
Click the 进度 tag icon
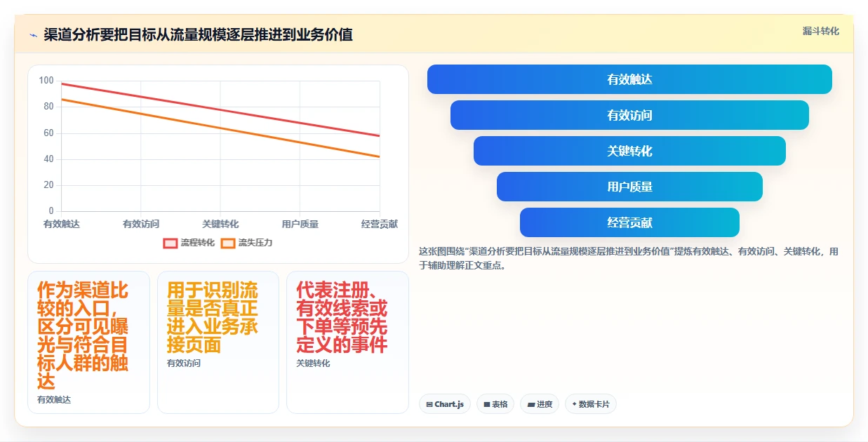coord(531,405)
